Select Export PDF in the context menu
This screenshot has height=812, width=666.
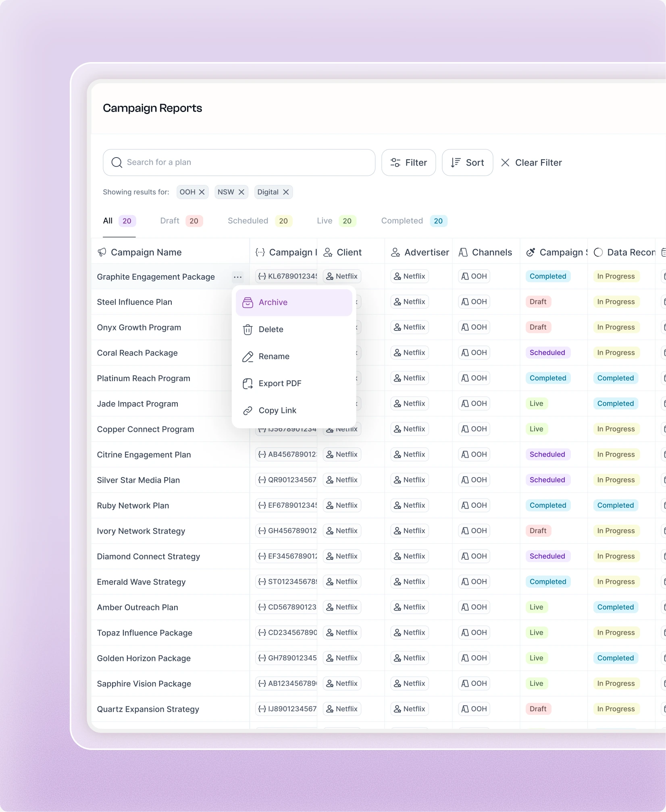tap(294, 384)
